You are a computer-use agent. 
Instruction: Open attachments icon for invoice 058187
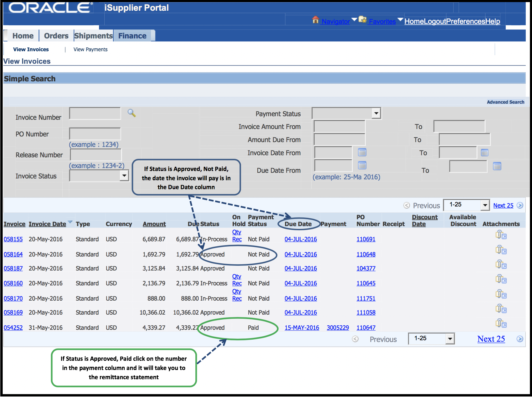pyautogui.click(x=501, y=264)
